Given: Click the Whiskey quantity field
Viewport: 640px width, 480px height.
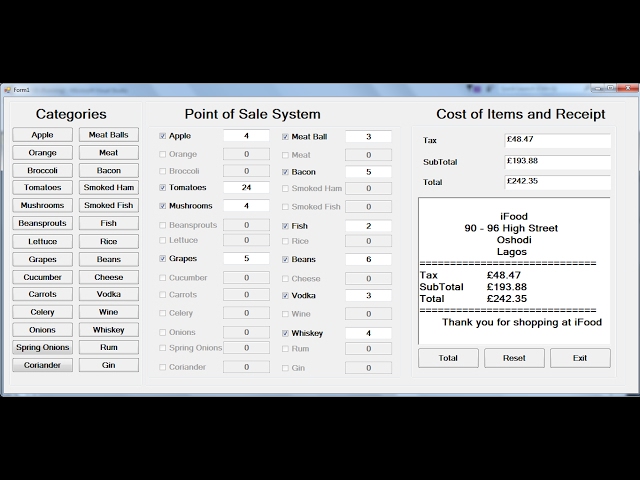Looking at the screenshot, I should click(369, 333).
